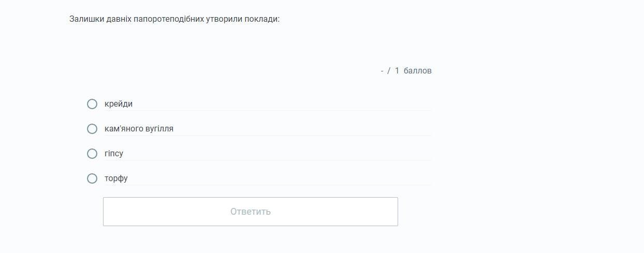Viewport: 644px width, 253px height.
Task: Click the торфу answer text
Action: pos(116,178)
